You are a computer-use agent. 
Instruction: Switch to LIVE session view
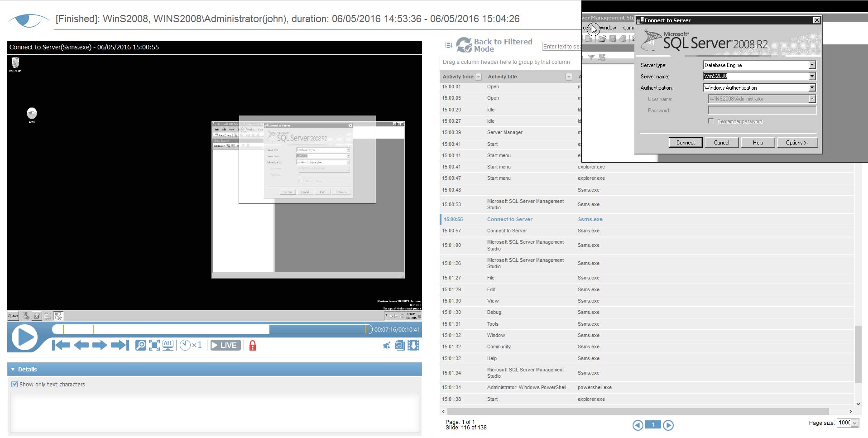(225, 345)
